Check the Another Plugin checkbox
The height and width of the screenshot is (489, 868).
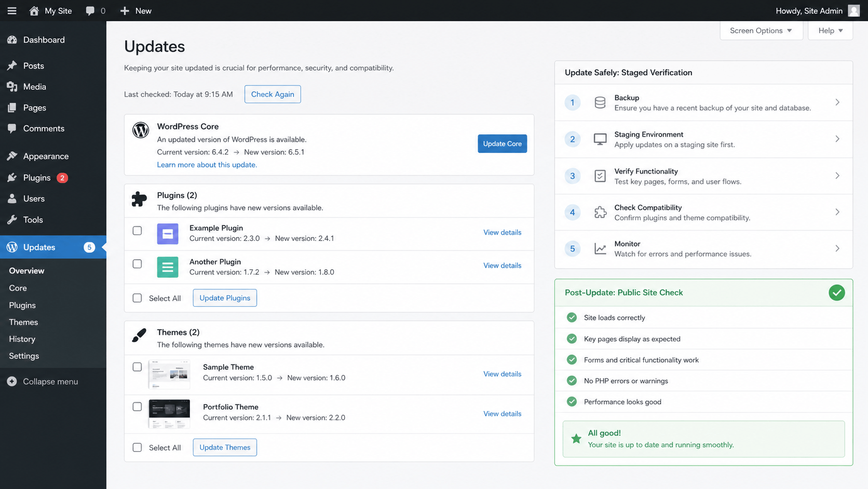coord(137,264)
